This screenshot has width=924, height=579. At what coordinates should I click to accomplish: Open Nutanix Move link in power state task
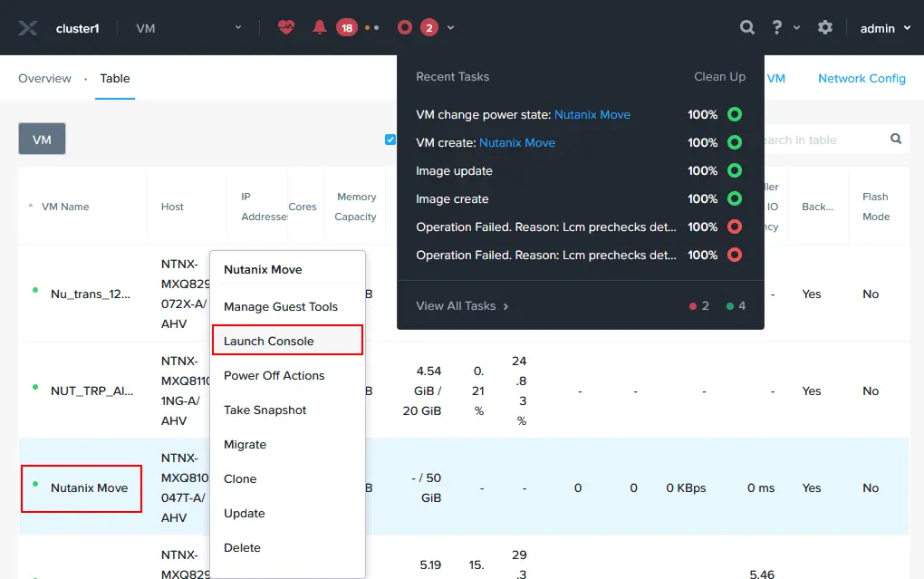tap(592, 114)
